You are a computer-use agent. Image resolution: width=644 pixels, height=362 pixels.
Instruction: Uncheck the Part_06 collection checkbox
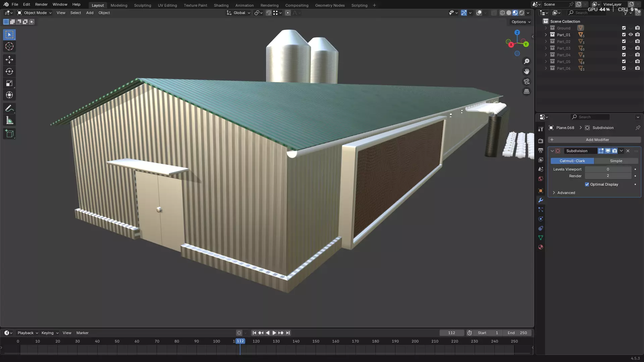[624, 68]
